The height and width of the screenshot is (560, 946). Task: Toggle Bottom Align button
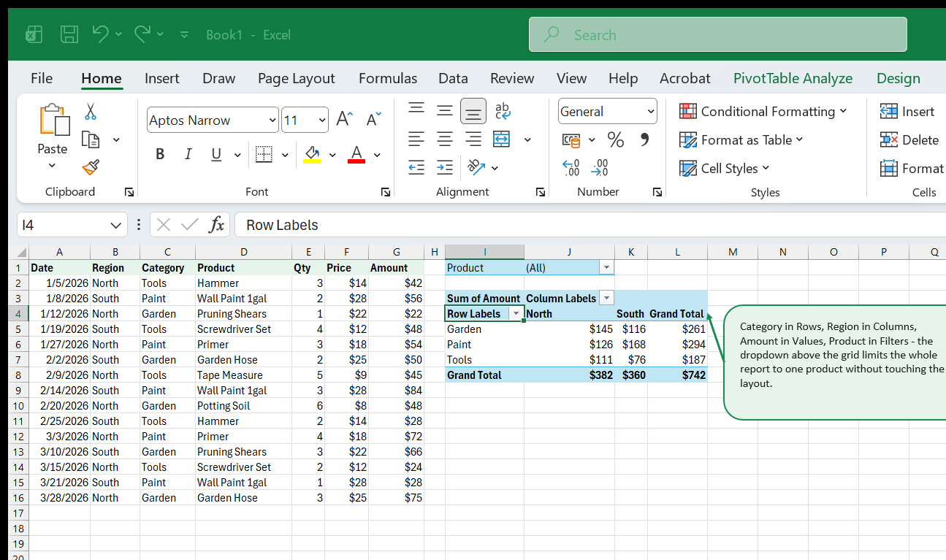(473, 111)
